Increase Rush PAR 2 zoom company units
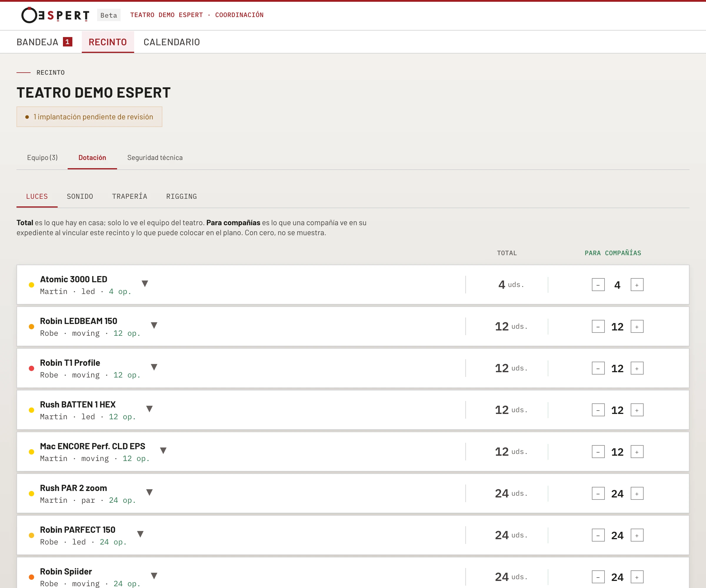The image size is (706, 588). 637,494
